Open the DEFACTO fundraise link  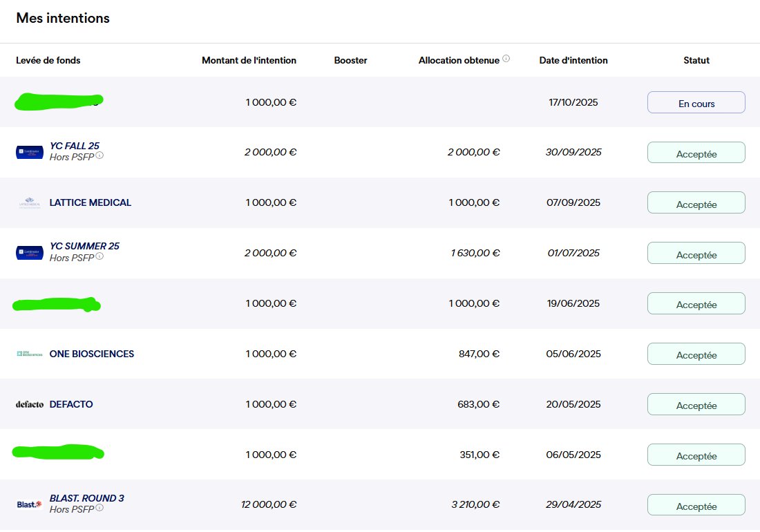point(71,404)
